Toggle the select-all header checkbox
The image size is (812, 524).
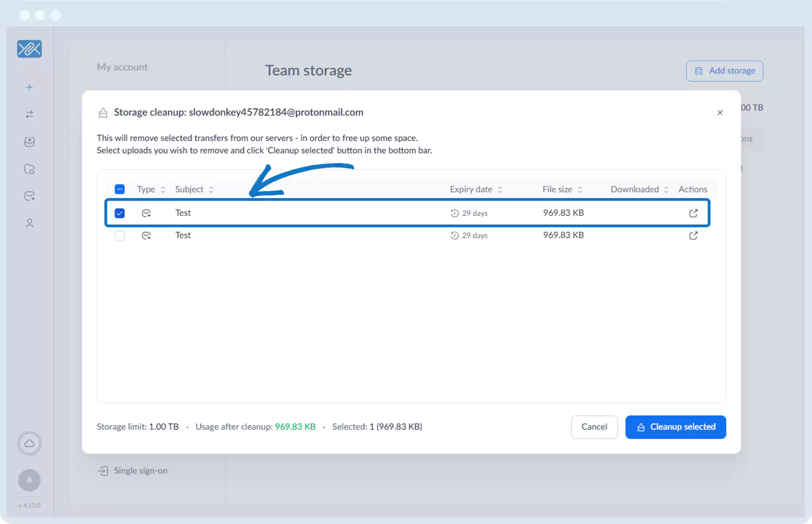[x=120, y=189]
